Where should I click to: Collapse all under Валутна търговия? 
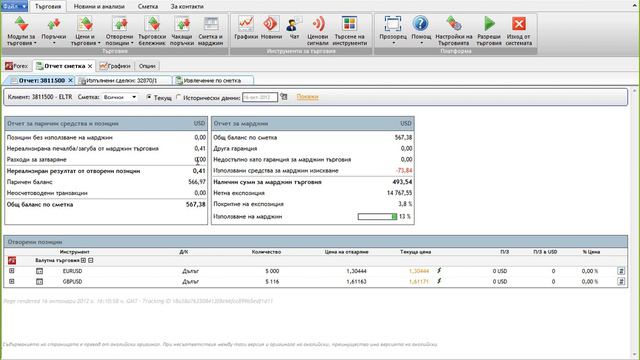(x=91, y=260)
